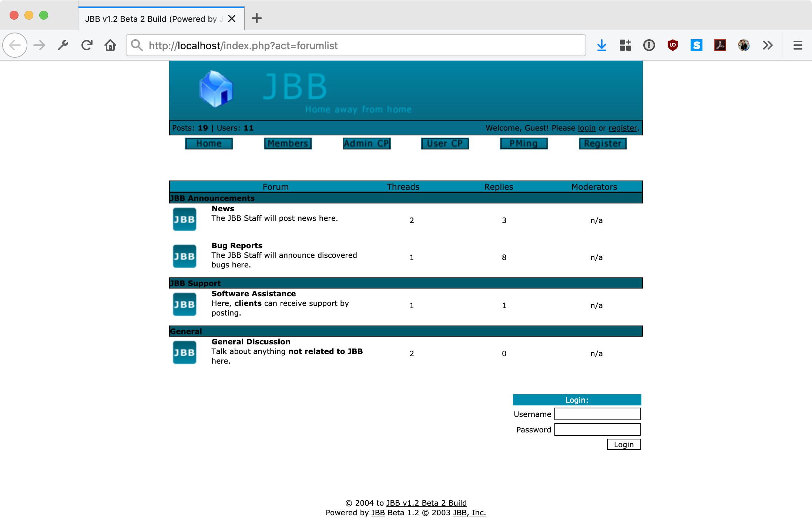This screenshot has width=812, height=526.
Task: Click the toolbar overflow chevron
Action: [x=768, y=45]
